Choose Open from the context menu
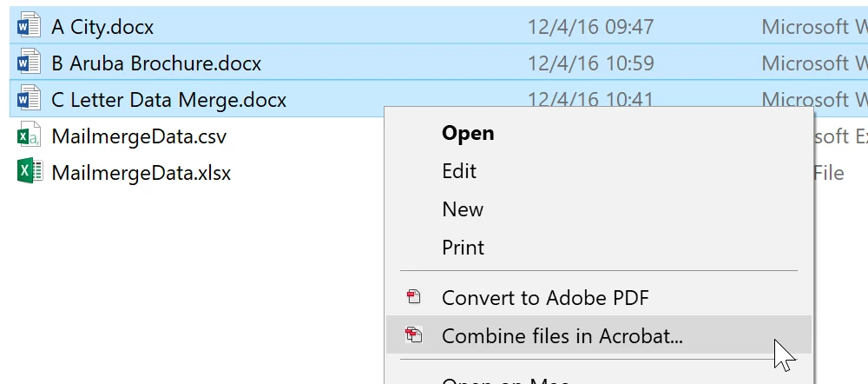Screen dimensions: 868x384 tap(468, 133)
